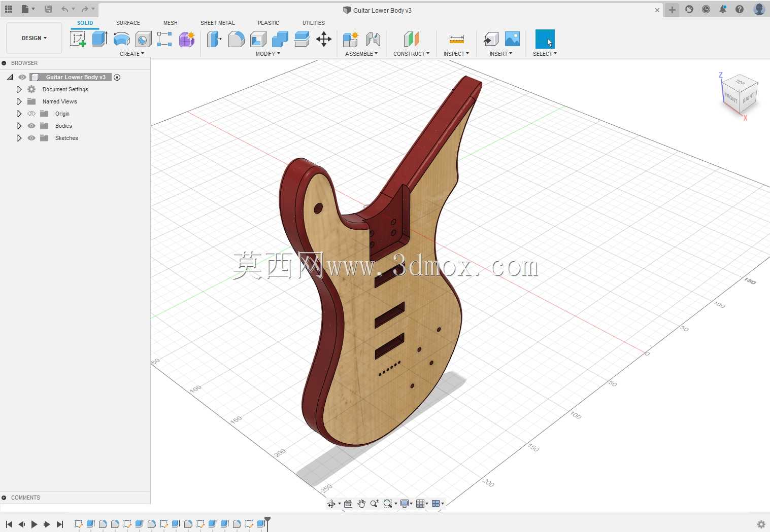Select the Insert Image/Canvas tool
This screenshot has width=770, height=532.
coord(513,39)
